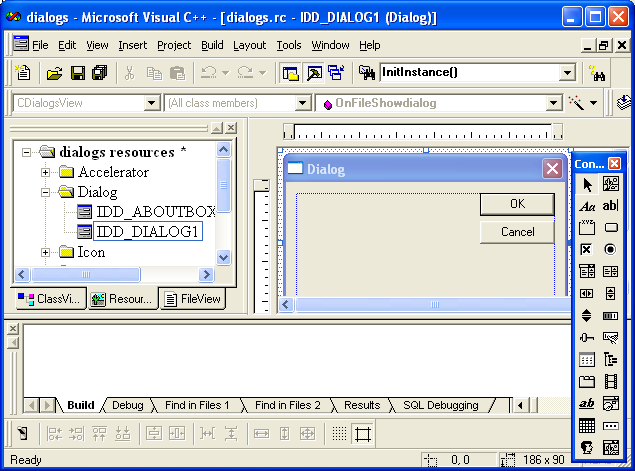This screenshot has width=635, height=471.
Task: Click the resource tree horizontal scrollbar thumb
Action: click(85, 275)
